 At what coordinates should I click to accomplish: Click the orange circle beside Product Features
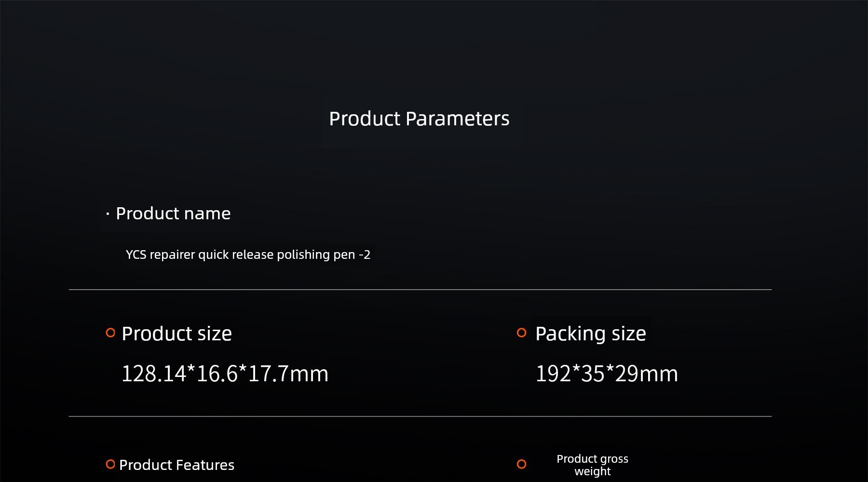coord(110,464)
